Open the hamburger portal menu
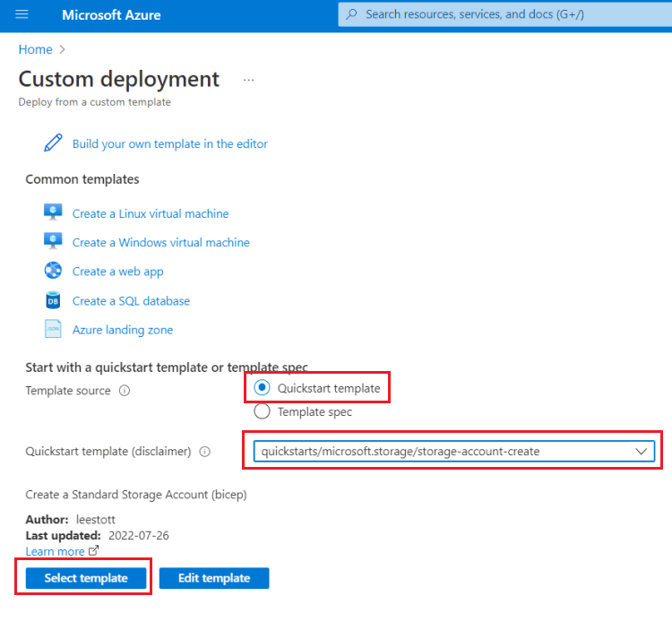Viewport: 672px width, 639px height. click(22, 14)
